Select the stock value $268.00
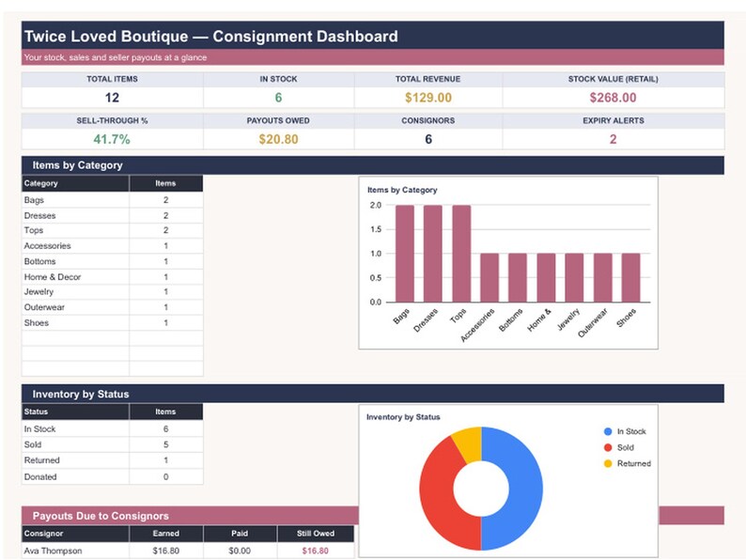Image resolution: width=746 pixels, height=560 pixels. [613, 98]
